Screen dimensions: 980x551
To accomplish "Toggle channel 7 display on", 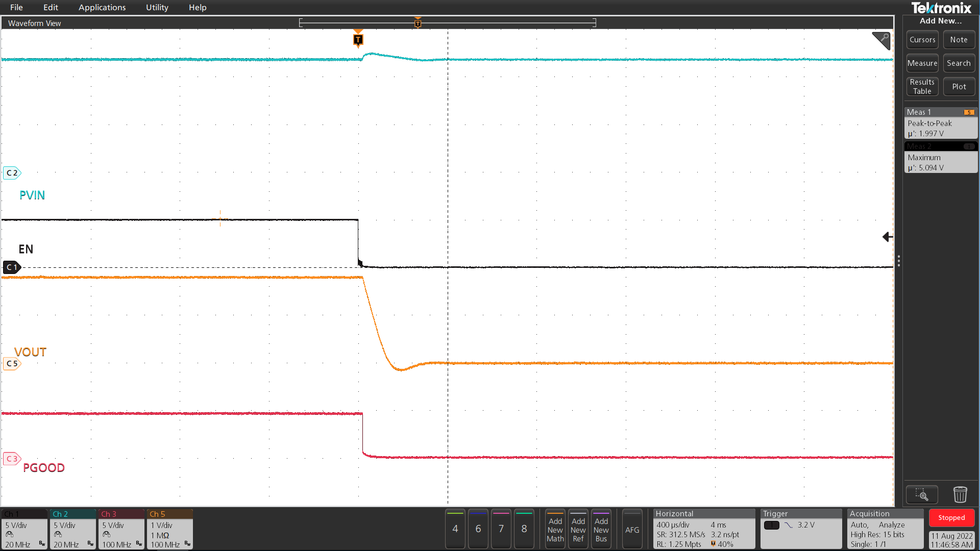I will click(501, 529).
